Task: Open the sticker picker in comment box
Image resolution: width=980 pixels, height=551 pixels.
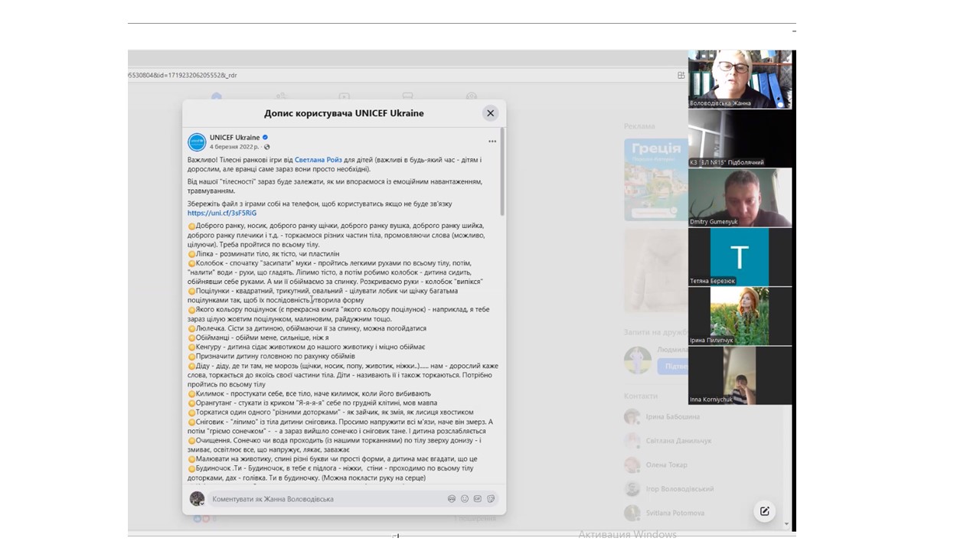Action: pos(491,499)
